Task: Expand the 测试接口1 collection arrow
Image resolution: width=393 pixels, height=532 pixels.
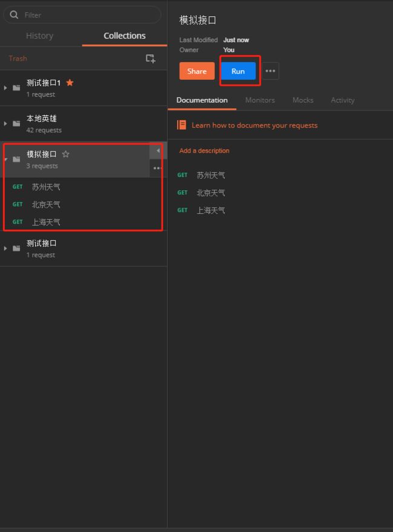Action: pos(5,88)
